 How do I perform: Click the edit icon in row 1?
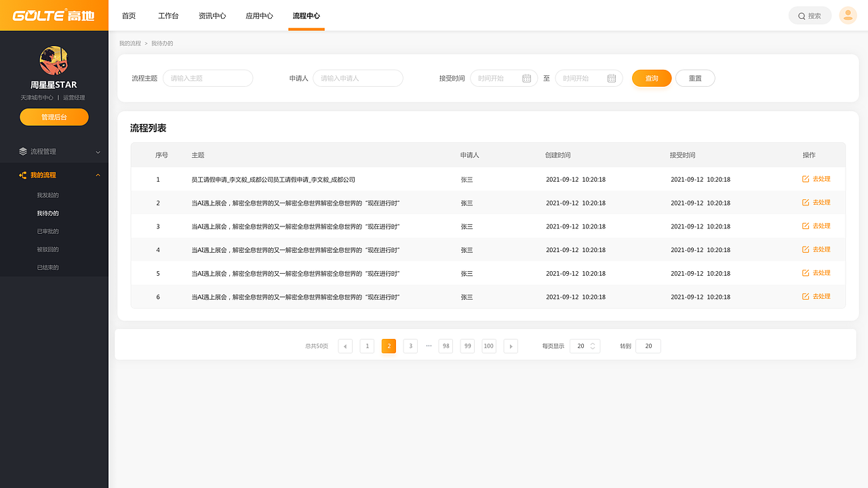806,179
